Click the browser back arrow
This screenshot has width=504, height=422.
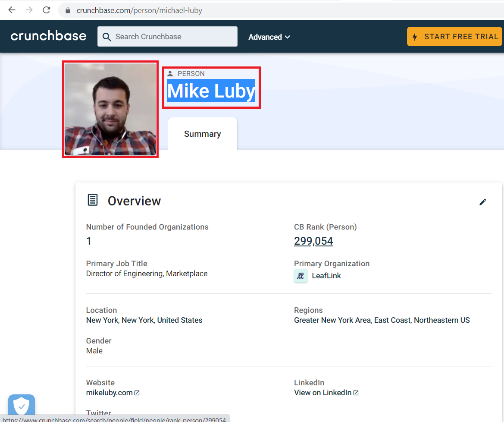click(x=12, y=10)
